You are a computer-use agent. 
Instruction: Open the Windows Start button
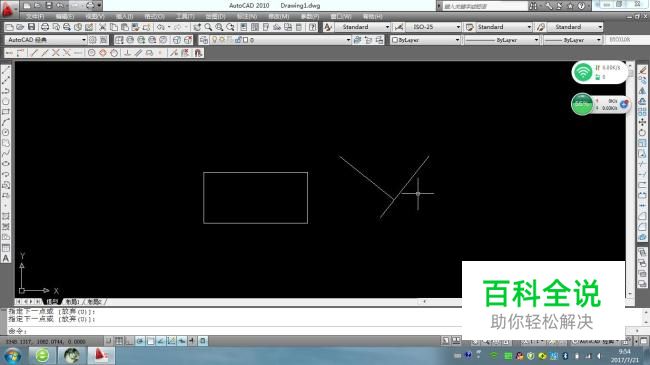coord(12,356)
